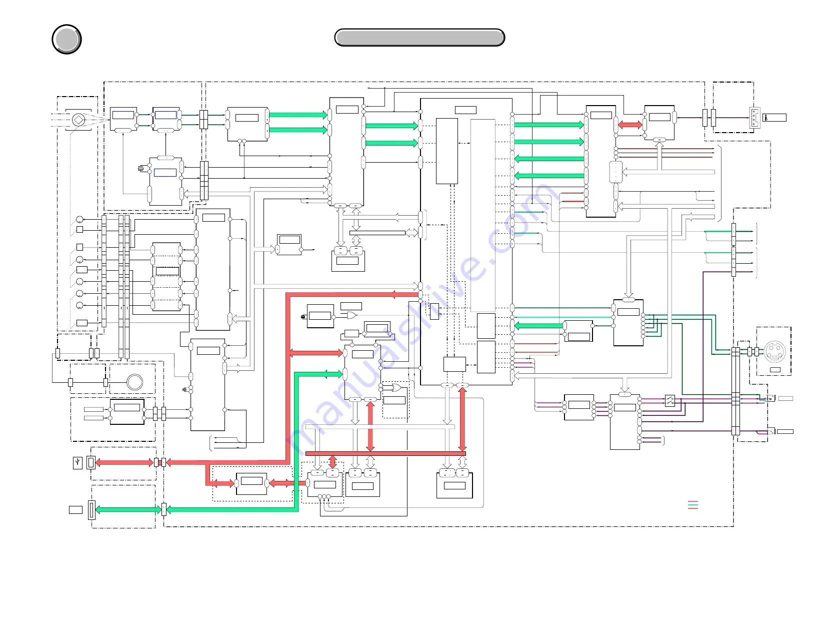Select the round four-pin S-Video connector symbol

(x=774, y=352)
